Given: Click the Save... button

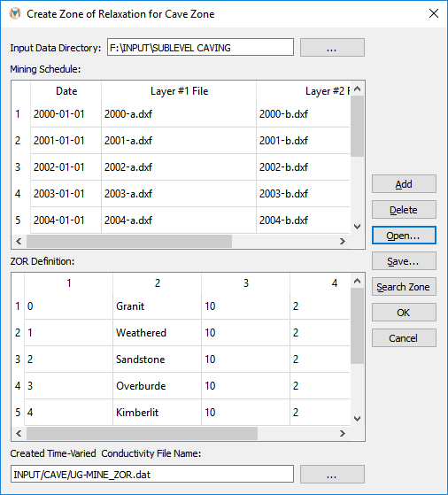Looking at the screenshot, I should [404, 261].
